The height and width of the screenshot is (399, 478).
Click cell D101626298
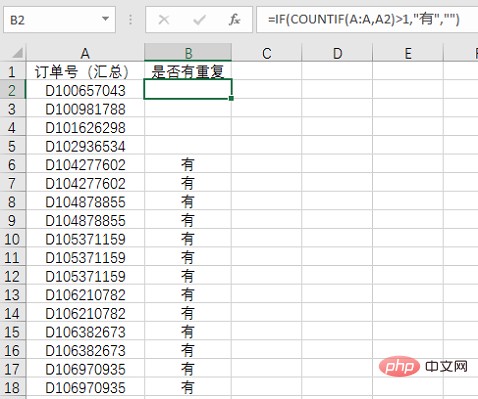(x=85, y=127)
